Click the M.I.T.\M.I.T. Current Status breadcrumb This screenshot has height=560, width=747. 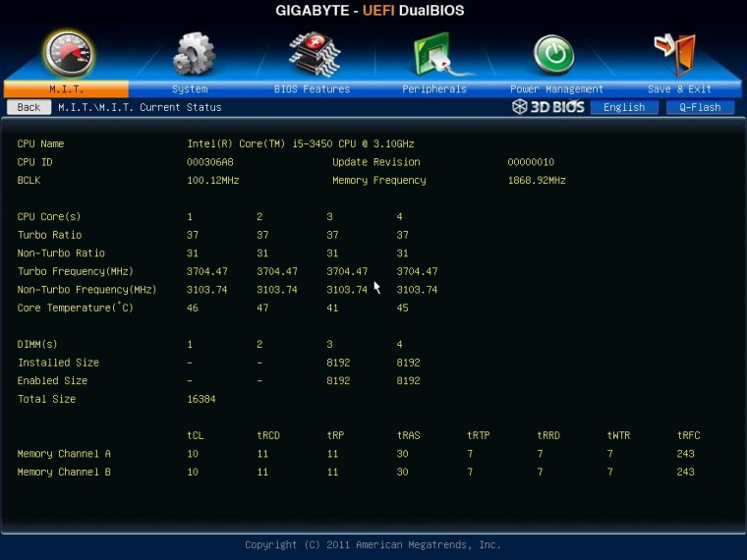140,107
